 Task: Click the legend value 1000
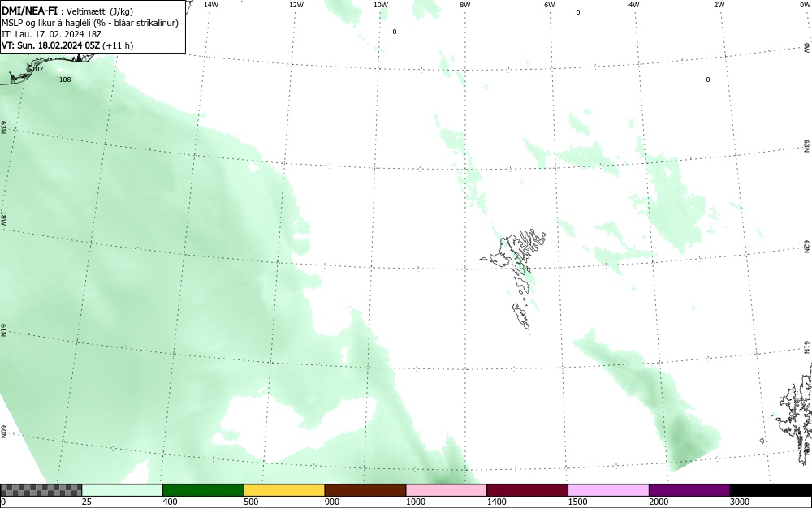pyautogui.click(x=415, y=502)
